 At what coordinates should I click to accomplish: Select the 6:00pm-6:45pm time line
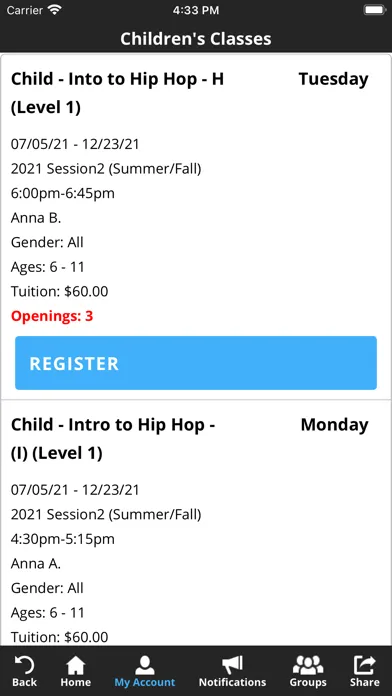(63, 194)
